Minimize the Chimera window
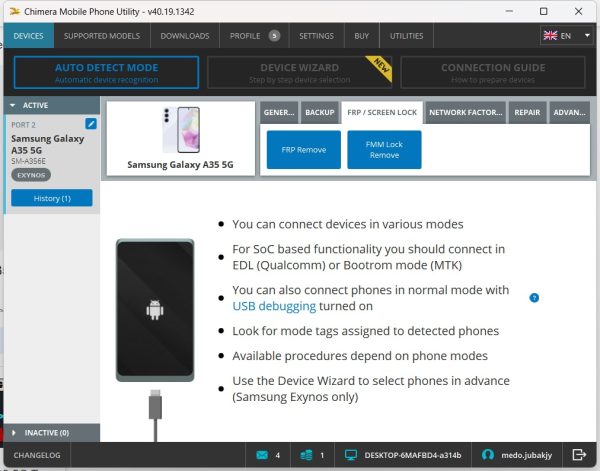The image size is (600, 471). (x=509, y=11)
